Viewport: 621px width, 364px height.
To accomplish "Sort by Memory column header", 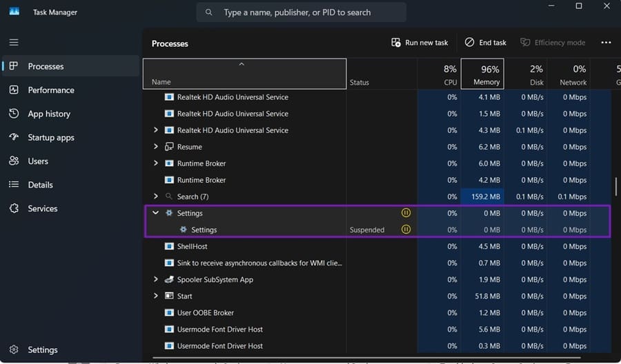I will 482,74.
